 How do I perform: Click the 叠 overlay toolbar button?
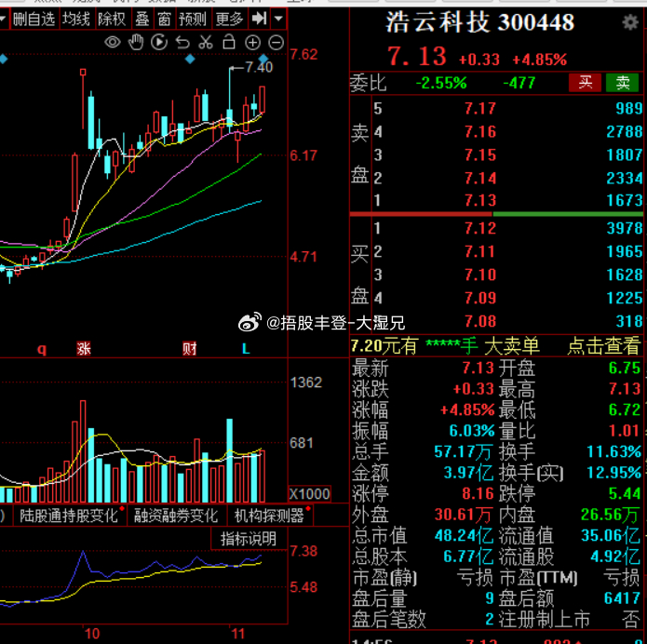pyautogui.click(x=142, y=19)
